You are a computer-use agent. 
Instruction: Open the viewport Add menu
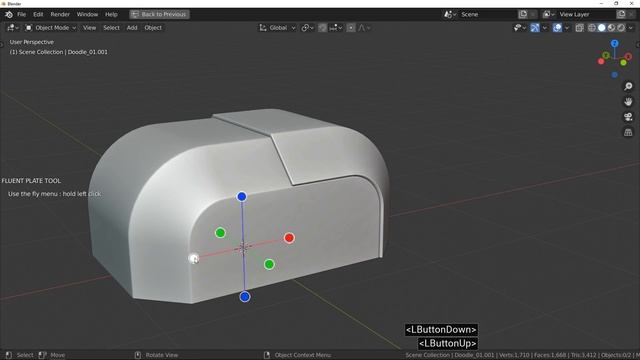click(132, 28)
